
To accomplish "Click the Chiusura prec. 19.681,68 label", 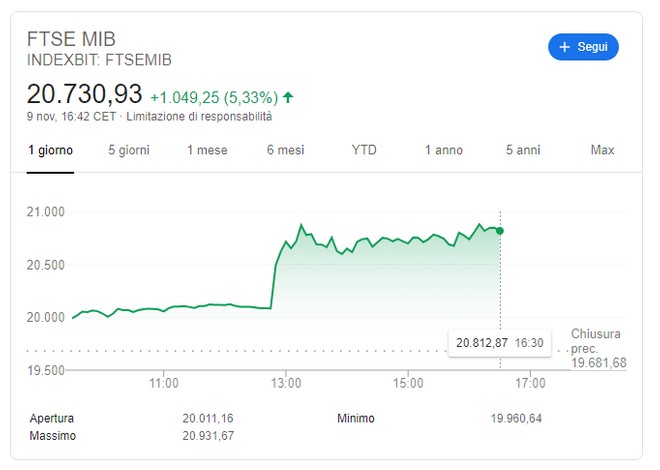I will pyautogui.click(x=599, y=348).
